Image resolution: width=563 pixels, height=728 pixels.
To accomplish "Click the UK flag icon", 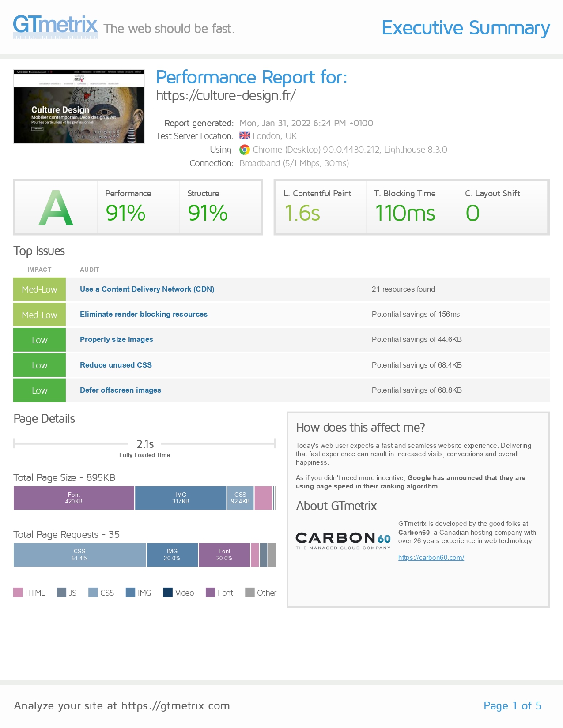I will 245,136.
